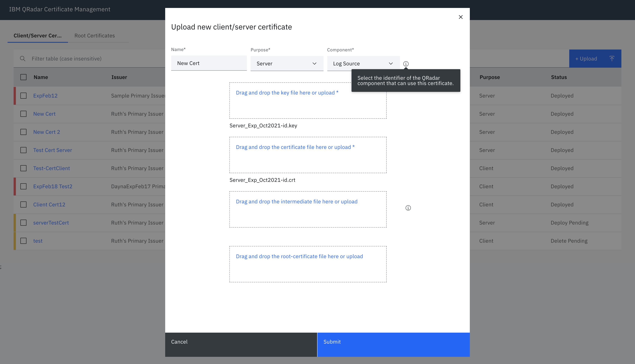Open the Test-CertClient certificate link
635x364 pixels.
(52, 168)
